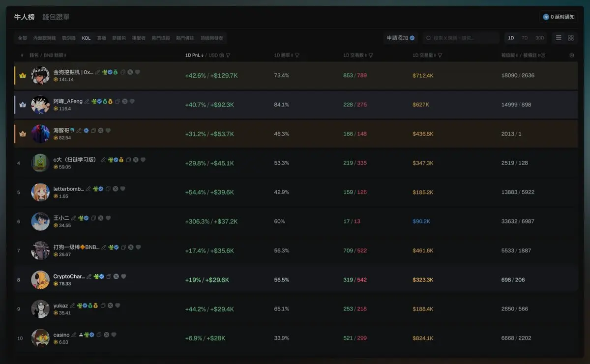Favorite 海豚哥 with heart icon
590x364 pixels.
tap(108, 131)
